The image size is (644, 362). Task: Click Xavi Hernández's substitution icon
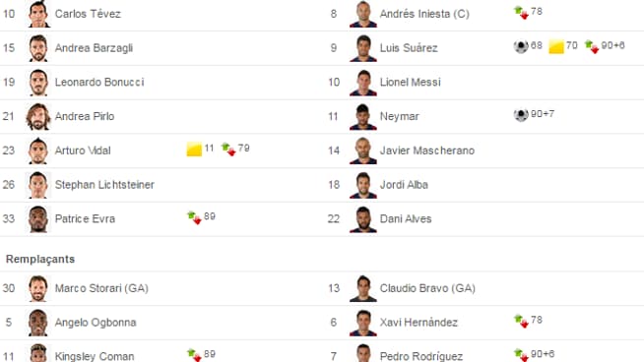click(x=521, y=321)
